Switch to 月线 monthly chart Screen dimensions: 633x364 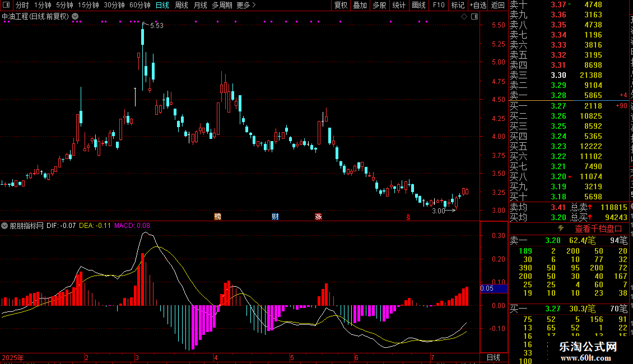200,5
